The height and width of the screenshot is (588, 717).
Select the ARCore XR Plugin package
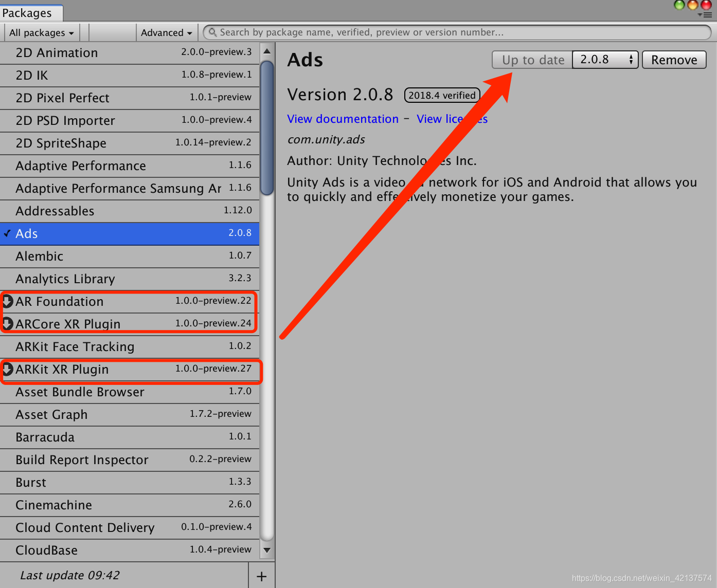click(x=130, y=324)
